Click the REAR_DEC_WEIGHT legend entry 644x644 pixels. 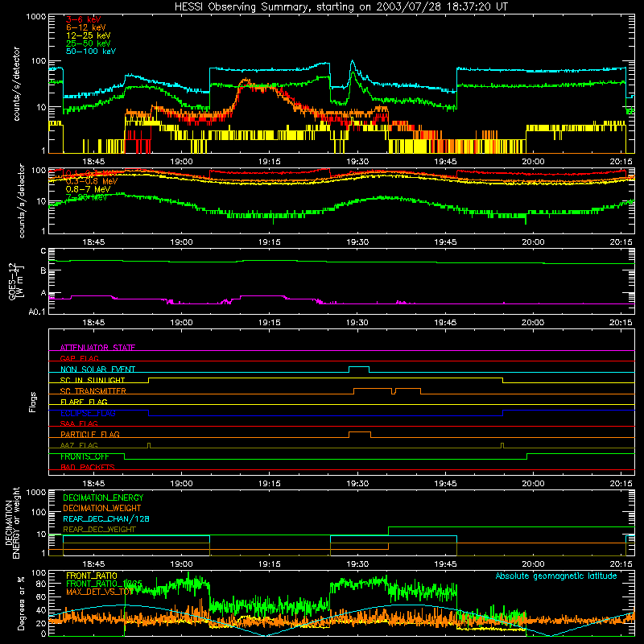(99, 530)
